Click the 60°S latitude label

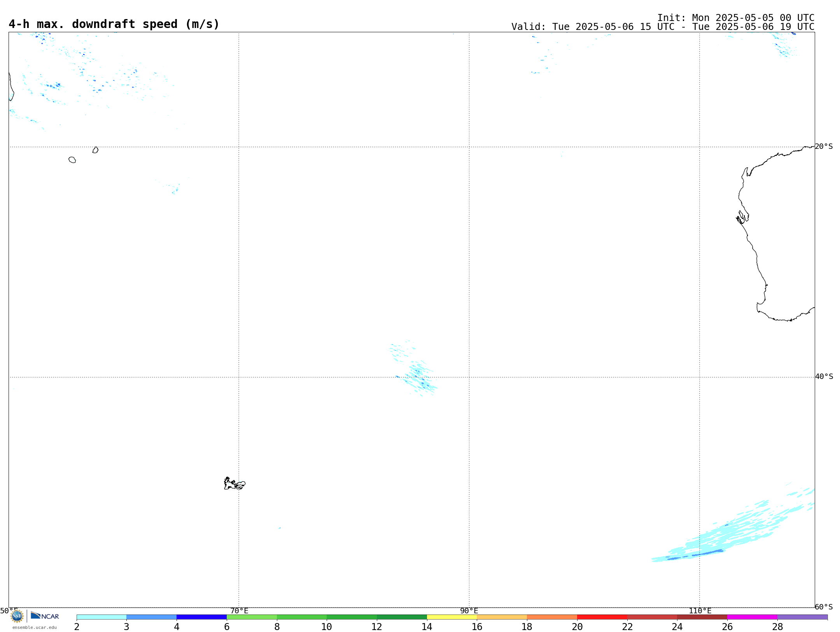(x=824, y=607)
